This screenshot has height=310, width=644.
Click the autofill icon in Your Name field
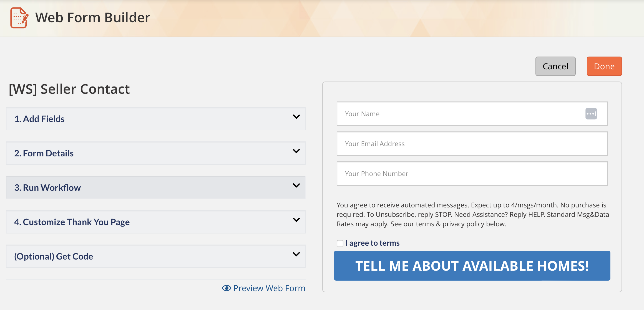tap(591, 114)
